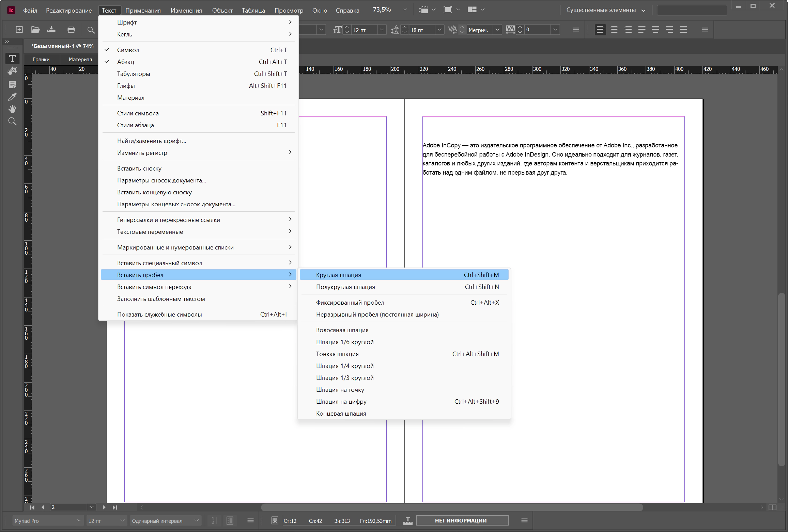Go to the previous page
Screen dimensions: 788x532
click(x=43, y=507)
